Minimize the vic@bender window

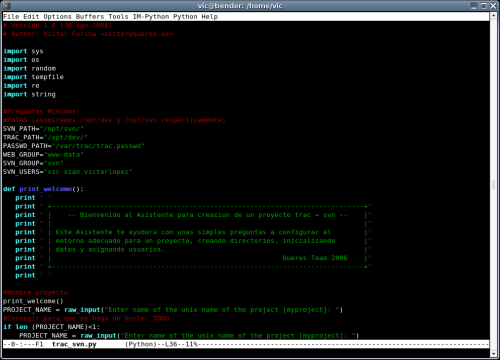tap(474, 6)
